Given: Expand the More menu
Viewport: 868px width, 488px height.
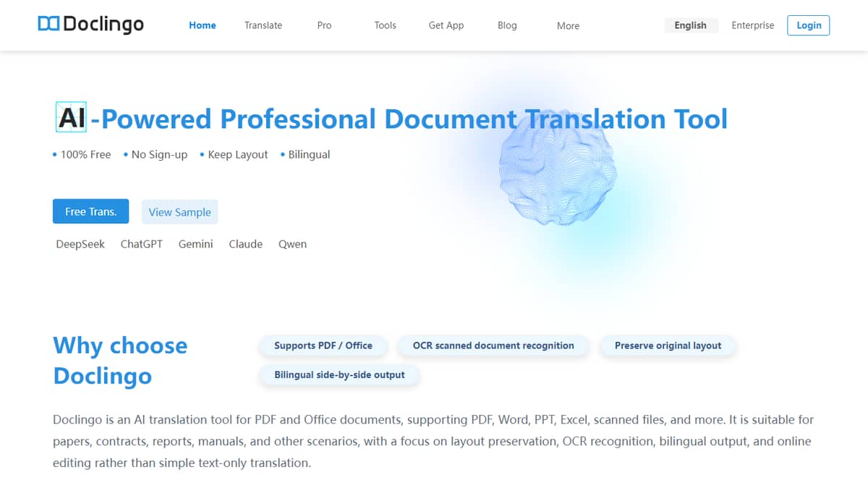Looking at the screenshot, I should pos(568,26).
